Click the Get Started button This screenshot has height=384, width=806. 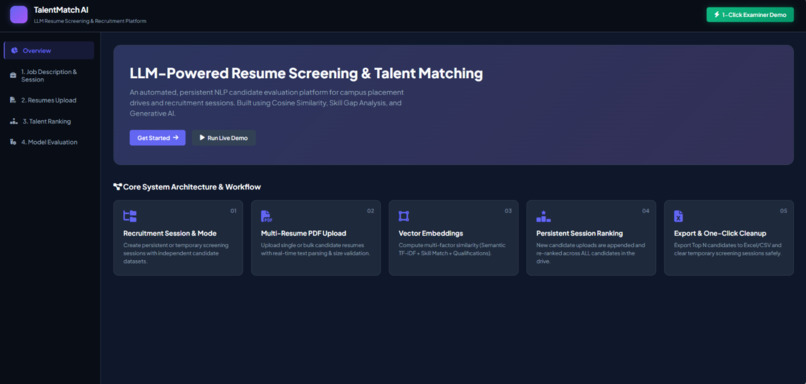157,138
